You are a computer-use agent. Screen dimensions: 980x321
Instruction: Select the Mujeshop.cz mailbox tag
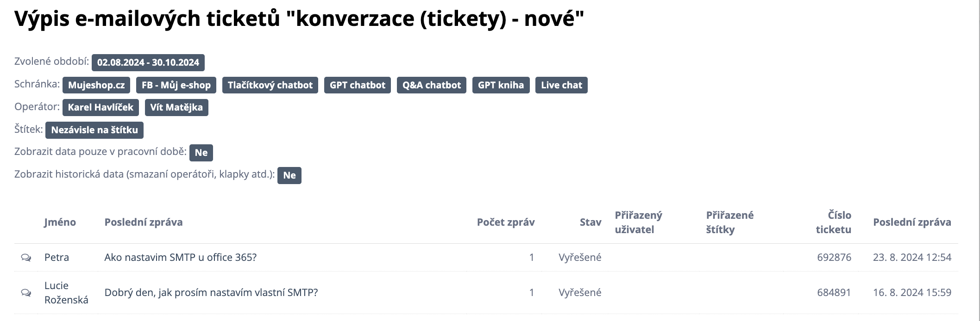pos(96,85)
